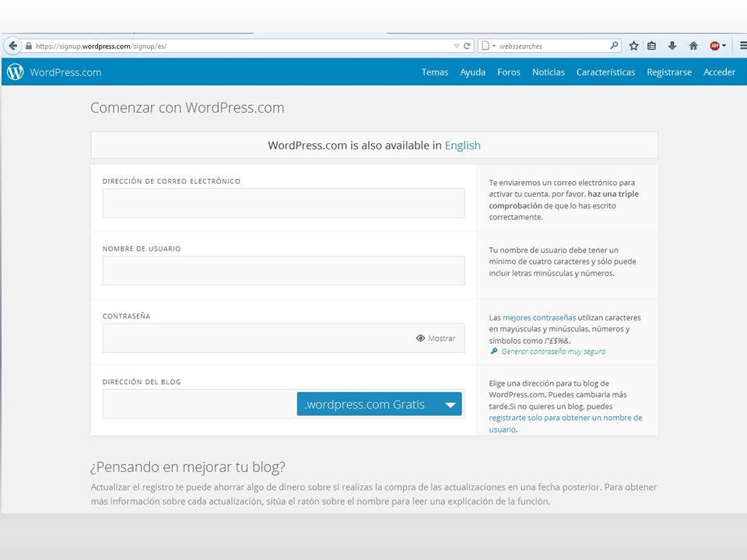The width and height of the screenshot is (747, 560).
Task: Click registrarte solo para obtener un nombre link
Action: tap(565, 423)
